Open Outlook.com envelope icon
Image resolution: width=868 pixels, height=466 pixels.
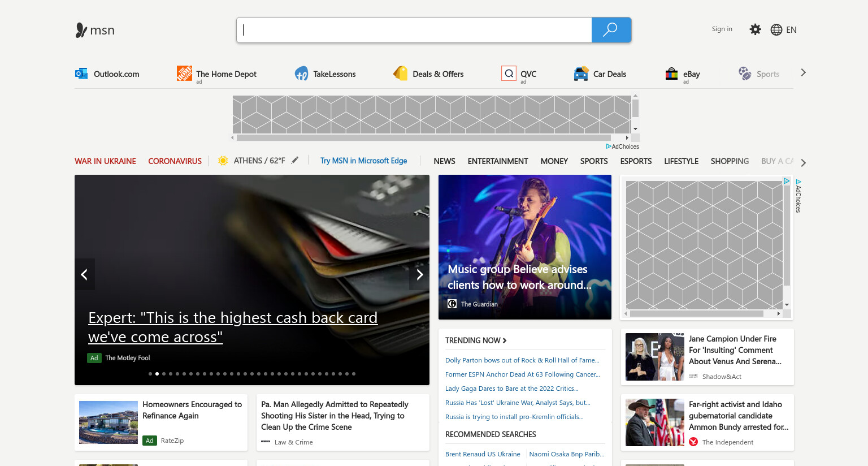point(81,74)
